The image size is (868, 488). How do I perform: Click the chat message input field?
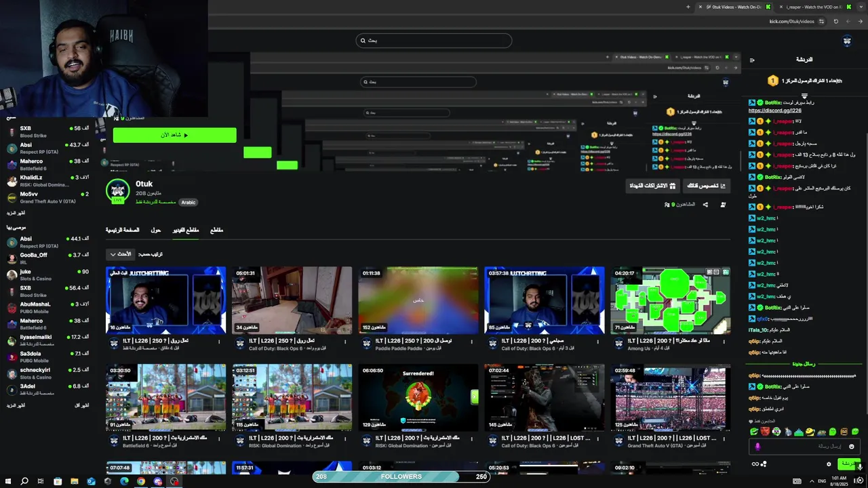tap(805, 446)
